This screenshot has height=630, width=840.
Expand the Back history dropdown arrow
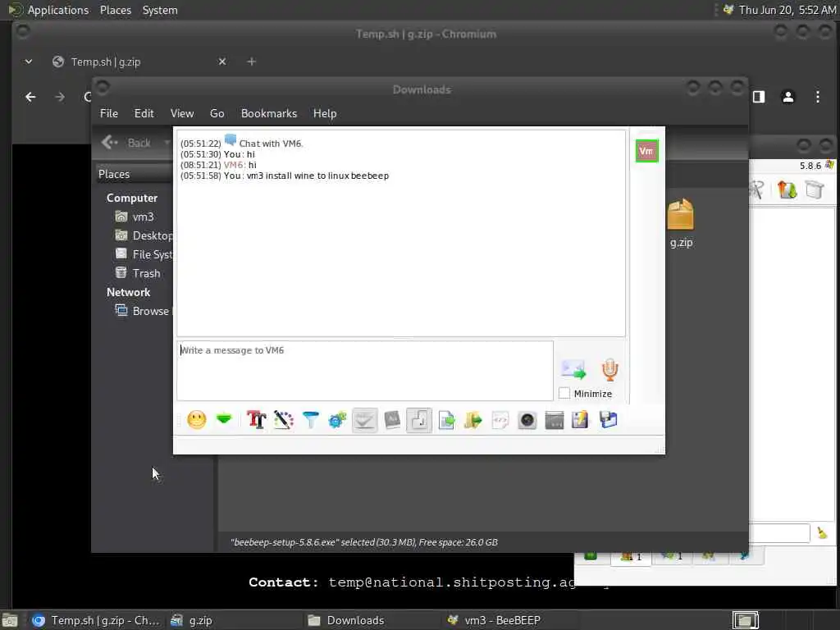[167, 143]
